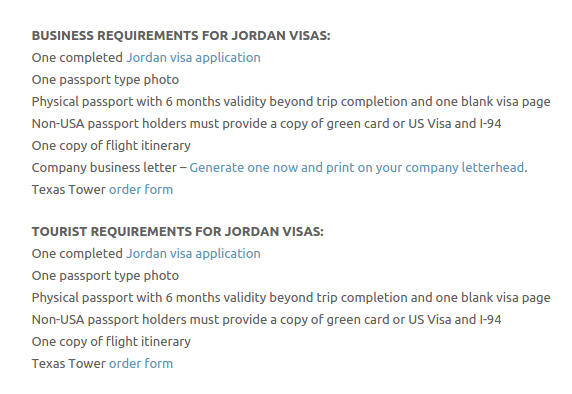Screen dimensions: 572x394
Task: Open Jordan visa application link under Business requirements
Action: [x=193, y=58]
